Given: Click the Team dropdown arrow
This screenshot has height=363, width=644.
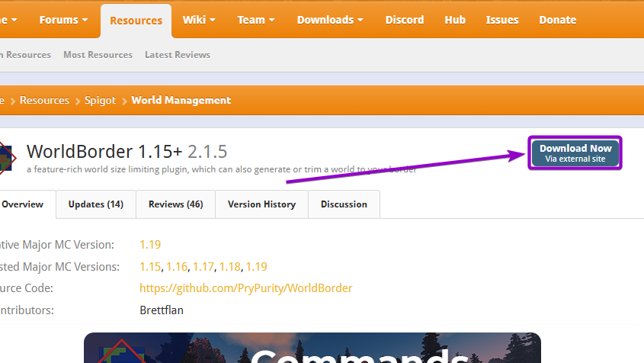Looking at the screenshot, I should coord(271,20).
